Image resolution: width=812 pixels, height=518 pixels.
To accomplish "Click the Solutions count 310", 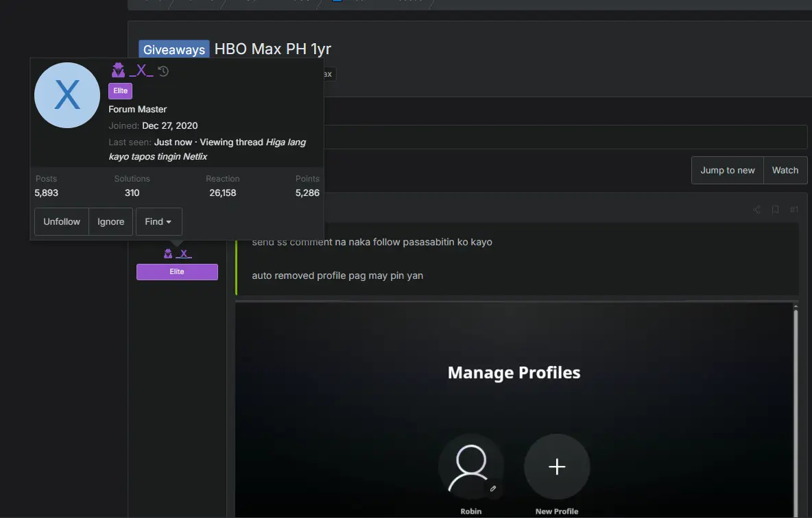I will 132,193.
